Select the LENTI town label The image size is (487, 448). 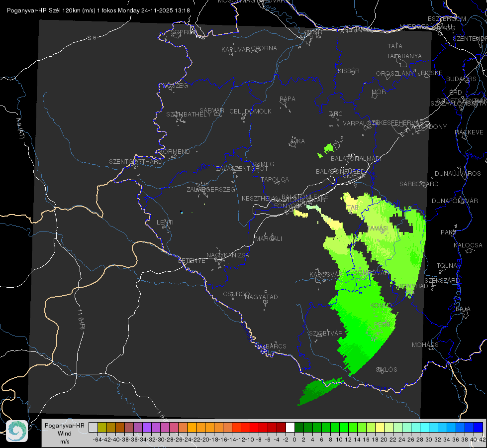click(165, 223)
